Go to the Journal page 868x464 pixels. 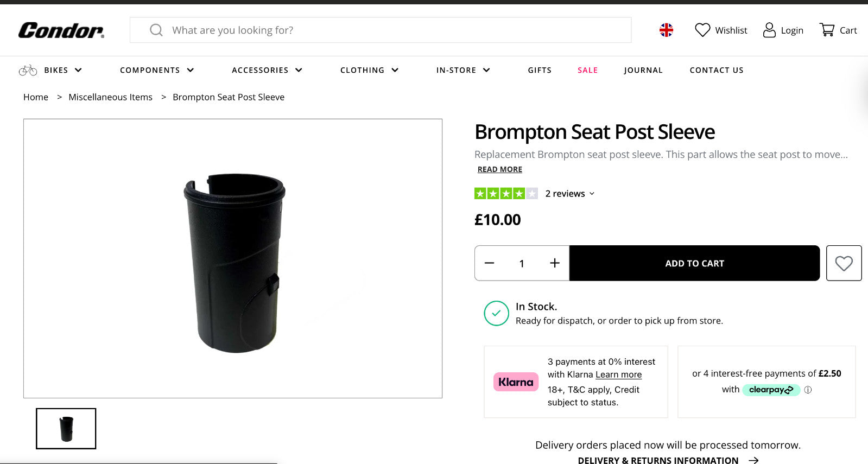[643, 70]
